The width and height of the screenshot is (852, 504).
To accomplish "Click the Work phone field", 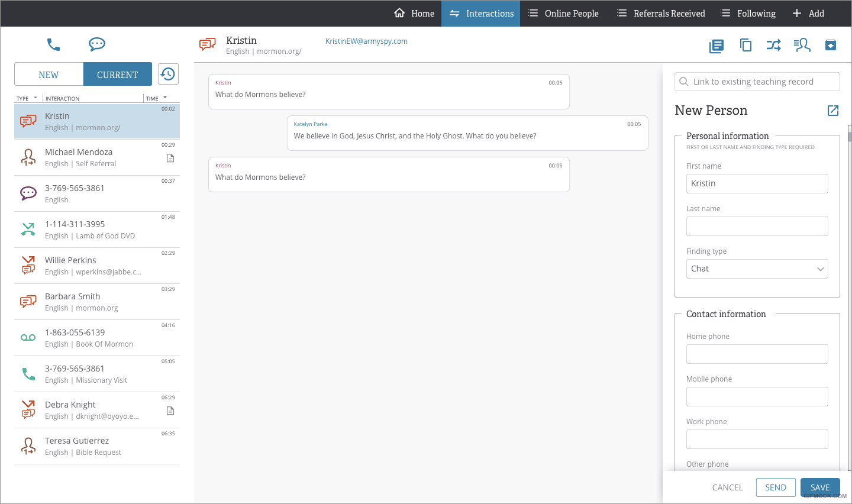I will click(x=757, y=439).
